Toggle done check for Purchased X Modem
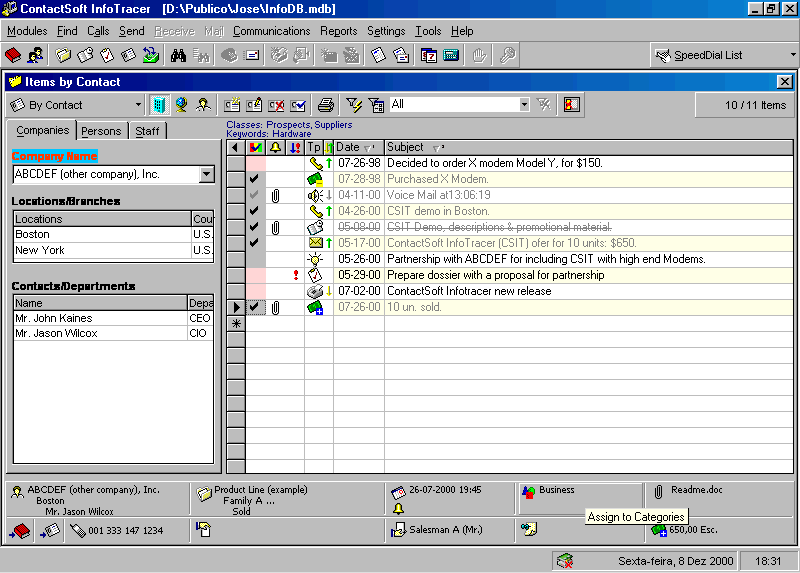 pos(255,179)
